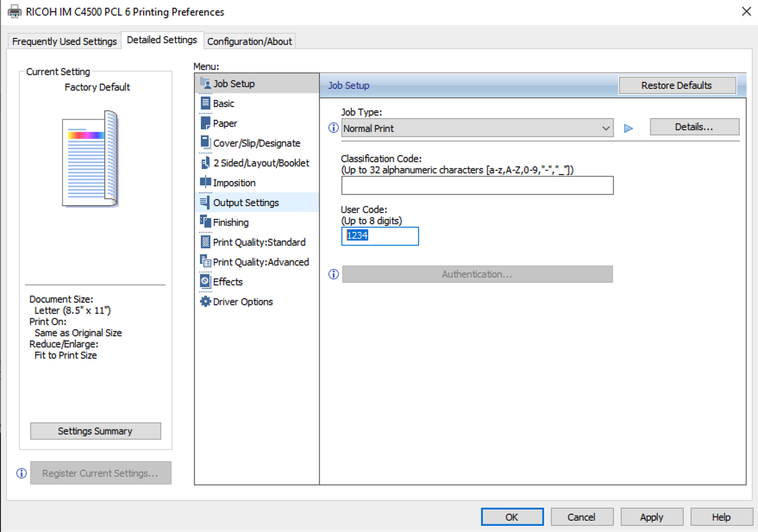Image resolution: width=758 pixels, height=532 pixels.
Task: Click the Finishing menu icon
Action: pos(205,222)
